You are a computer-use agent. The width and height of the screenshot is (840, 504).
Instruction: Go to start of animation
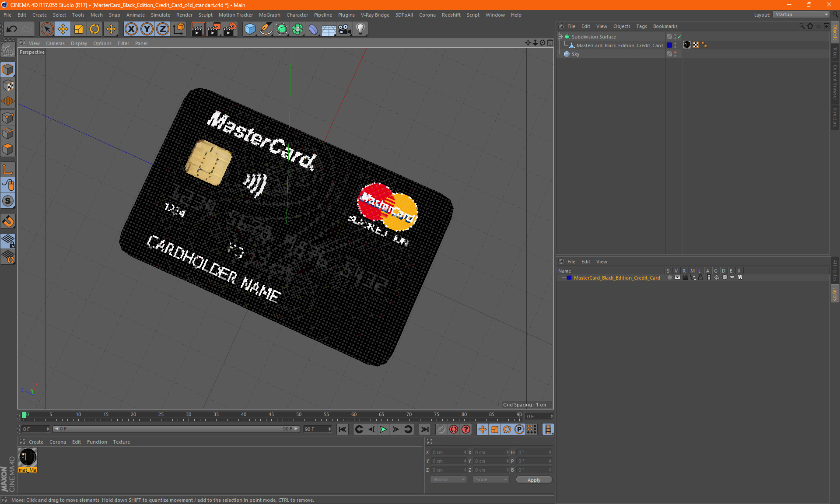click(343, 429)
